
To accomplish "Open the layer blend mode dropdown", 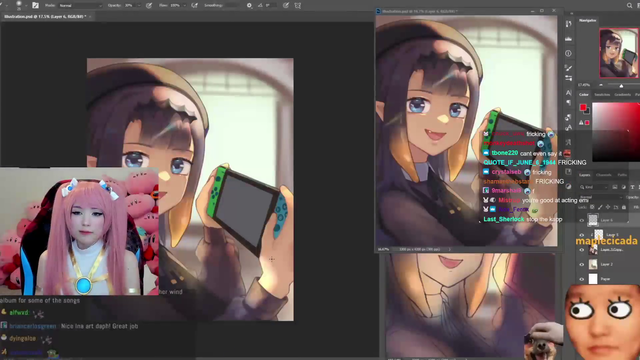I will (600, 197).
